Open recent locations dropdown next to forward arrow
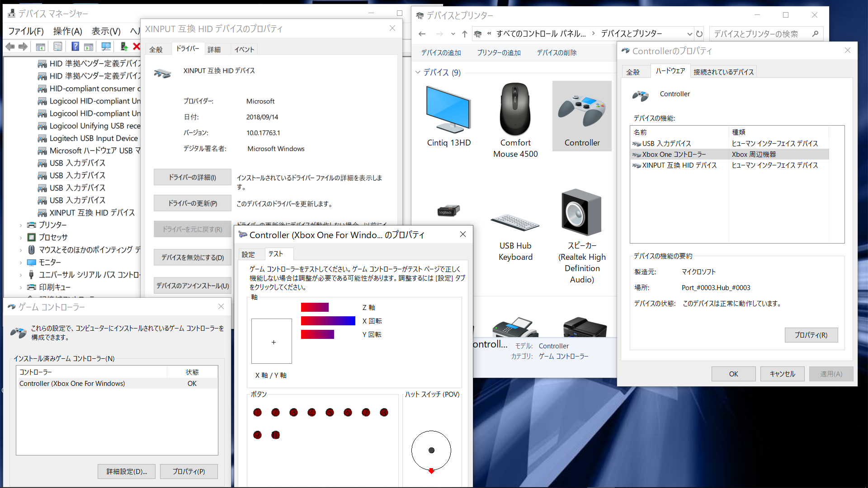The height and width of the screenshot is (488, 868). pos(453,34)
